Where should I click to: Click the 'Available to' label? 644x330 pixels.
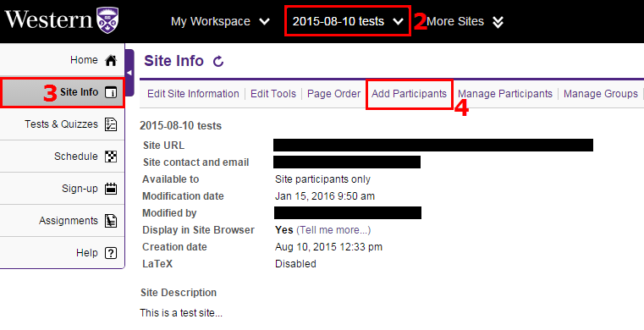point(170,179)
